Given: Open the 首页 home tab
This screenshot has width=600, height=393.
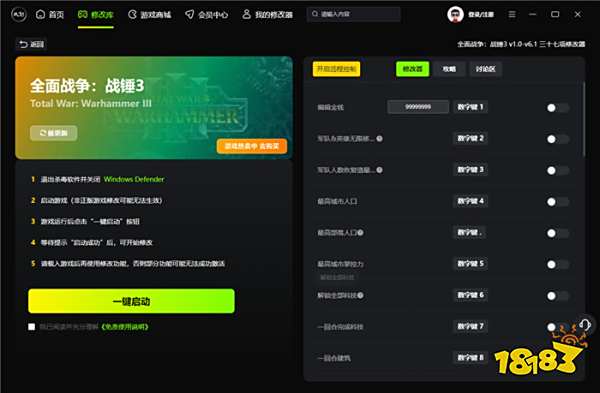Looking at the screenshot, I should pos(50,15).
